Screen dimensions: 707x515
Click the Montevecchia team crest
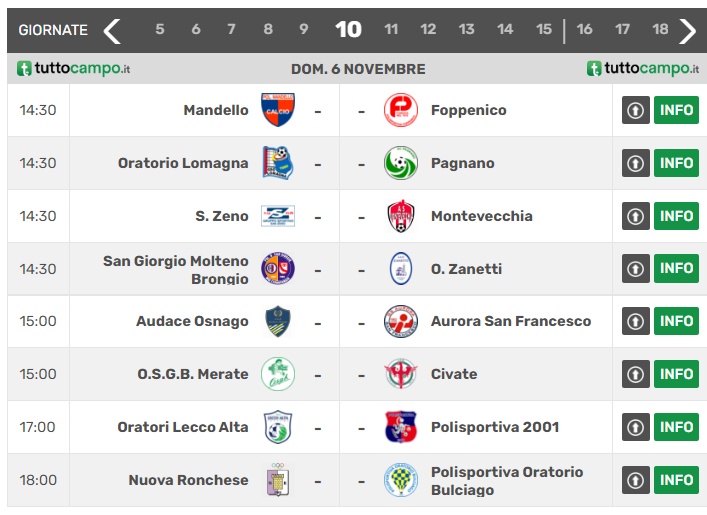[x=401, y=216]
